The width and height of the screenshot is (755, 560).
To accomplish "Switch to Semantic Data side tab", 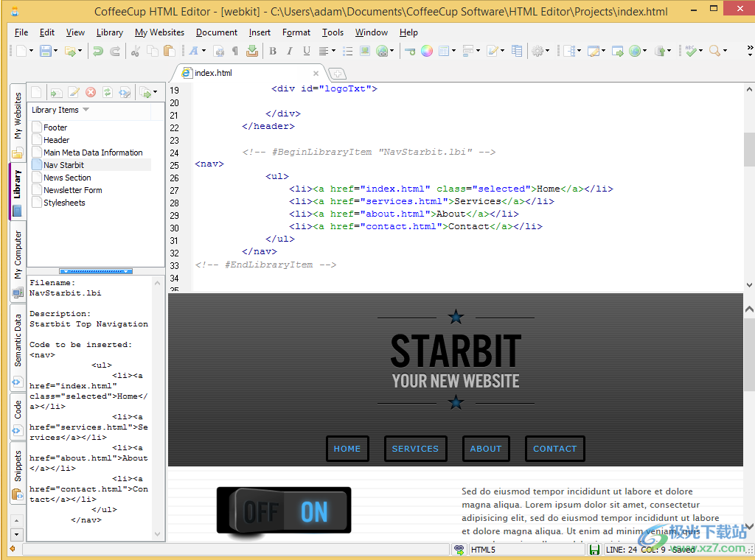I will [x=18, y=347].
